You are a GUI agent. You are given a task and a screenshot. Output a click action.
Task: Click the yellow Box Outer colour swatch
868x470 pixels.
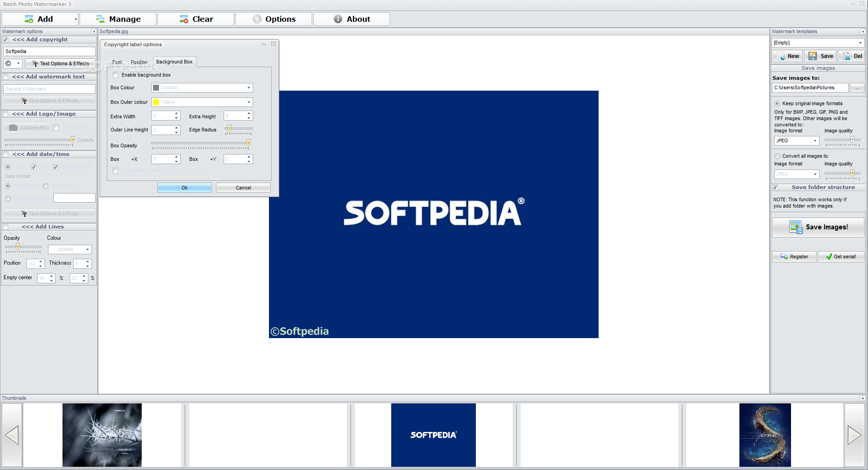[x=156, y=102]
